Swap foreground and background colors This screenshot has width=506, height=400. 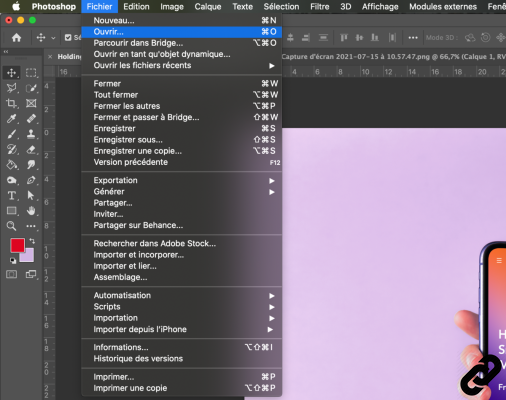(32, 241)
